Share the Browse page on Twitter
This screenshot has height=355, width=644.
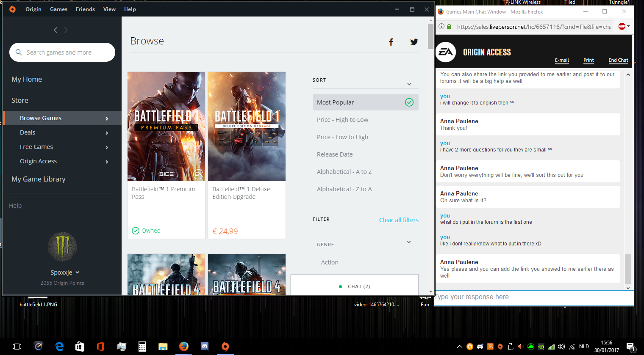click(x=414, y=41)
